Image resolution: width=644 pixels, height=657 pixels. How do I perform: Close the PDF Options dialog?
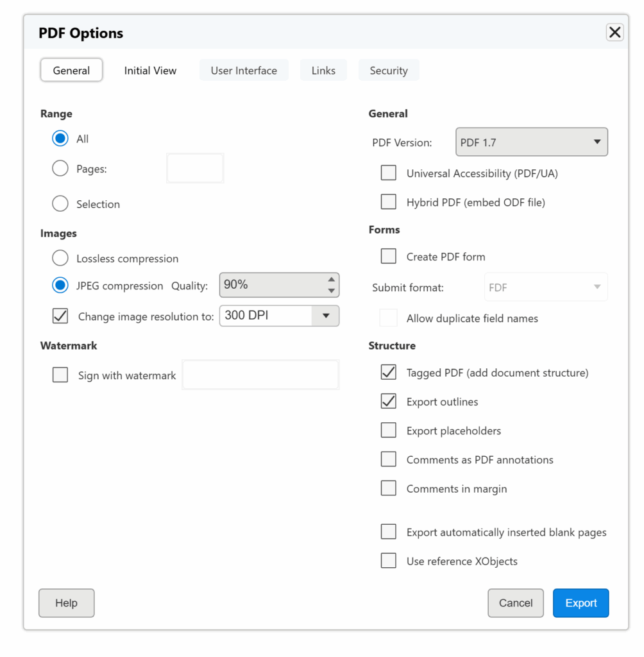click(614, 33)
